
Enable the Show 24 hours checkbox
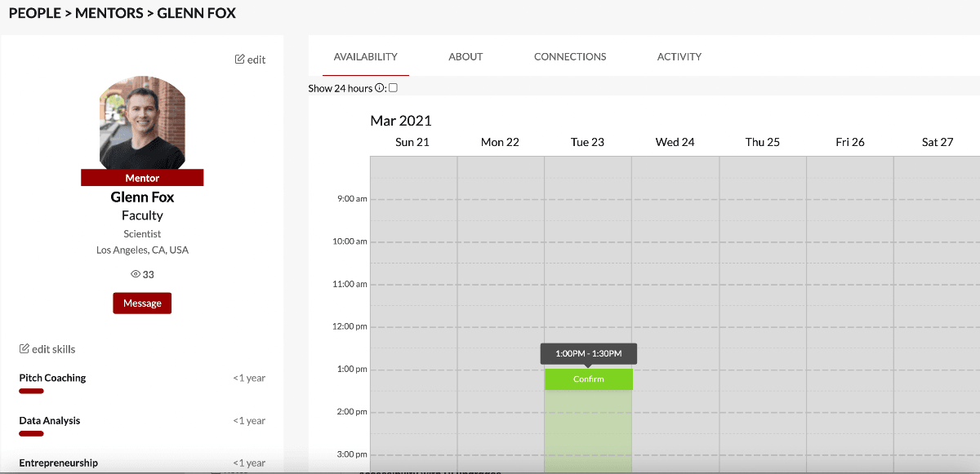393,88
